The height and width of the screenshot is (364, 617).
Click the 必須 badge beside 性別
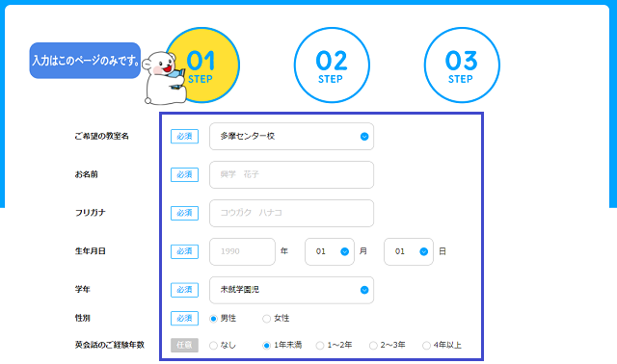(184, 319)
